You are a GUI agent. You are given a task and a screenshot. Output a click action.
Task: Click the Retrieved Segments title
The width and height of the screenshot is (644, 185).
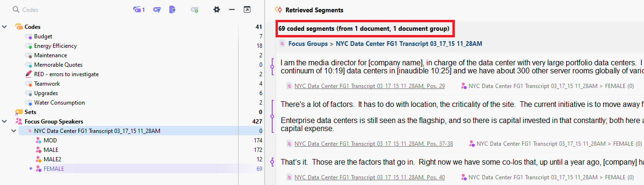pyautogui.click(x=314, y=10)
